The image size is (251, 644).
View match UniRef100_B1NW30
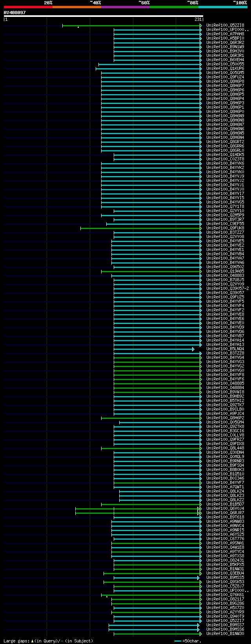225,633
